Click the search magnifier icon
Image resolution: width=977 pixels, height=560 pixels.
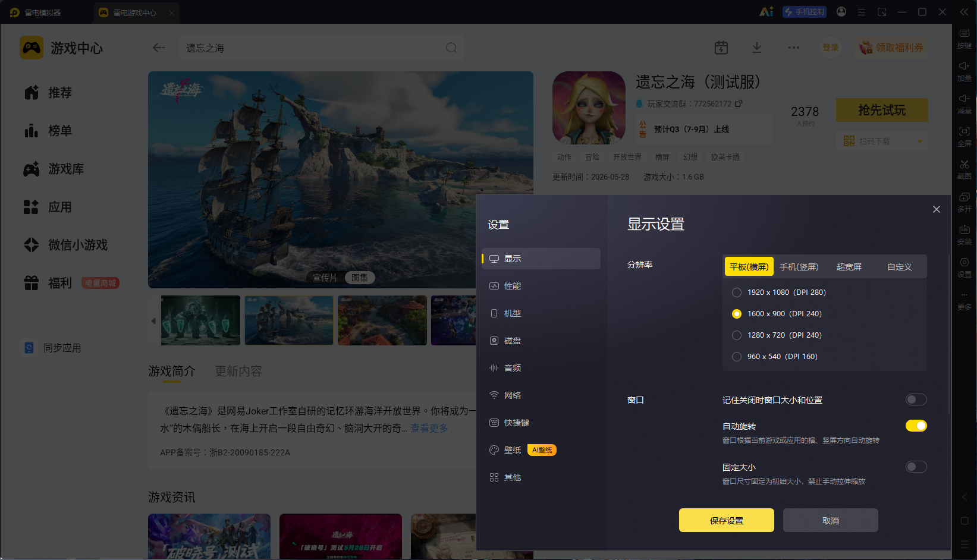point(451,48)
